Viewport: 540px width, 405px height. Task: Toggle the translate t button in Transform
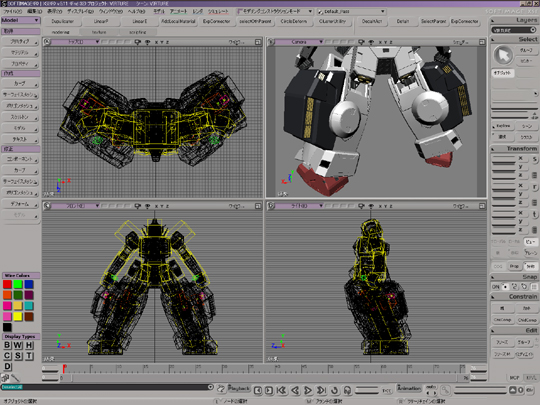[534, 214]
